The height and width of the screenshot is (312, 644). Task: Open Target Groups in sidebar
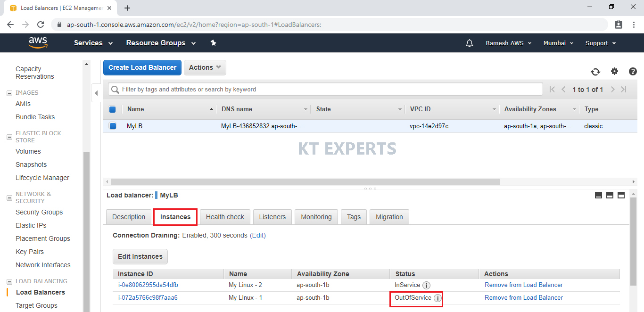coord(36,306)
